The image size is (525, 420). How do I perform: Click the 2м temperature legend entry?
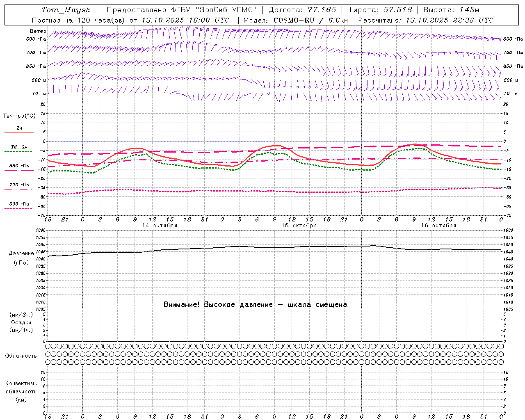[x=19, y=128]
